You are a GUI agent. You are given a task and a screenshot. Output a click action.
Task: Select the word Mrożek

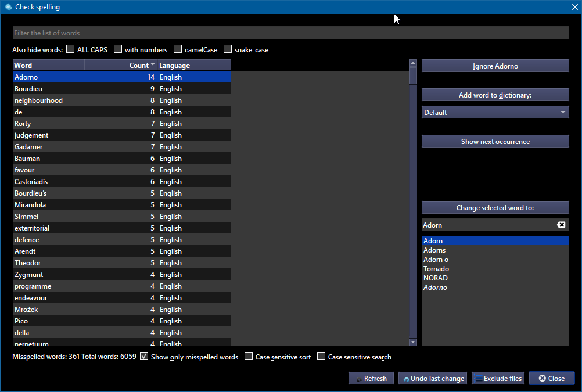tap(122, 309)
